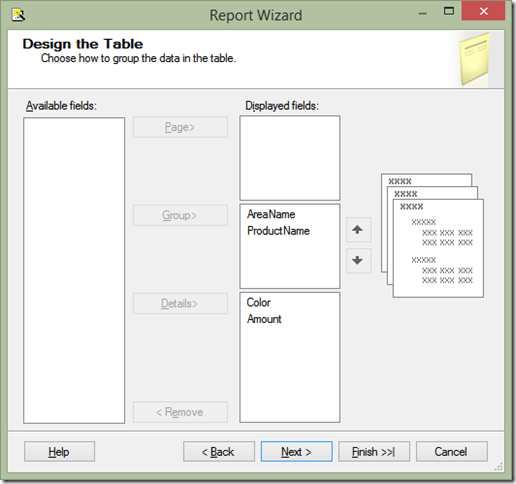This screenshot has width=516, height=484.
Task: Open Help for the wizard
Action: coord(59,452)
